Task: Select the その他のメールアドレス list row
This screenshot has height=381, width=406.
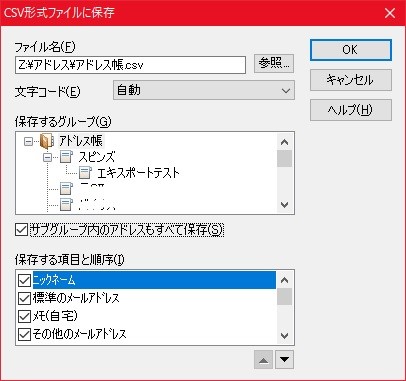Action: point(147,334)
